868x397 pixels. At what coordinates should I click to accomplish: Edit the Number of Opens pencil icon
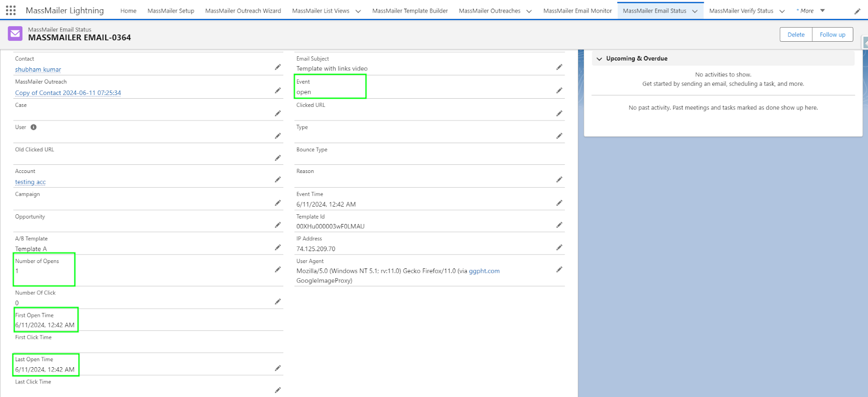(x=278, y=270)
